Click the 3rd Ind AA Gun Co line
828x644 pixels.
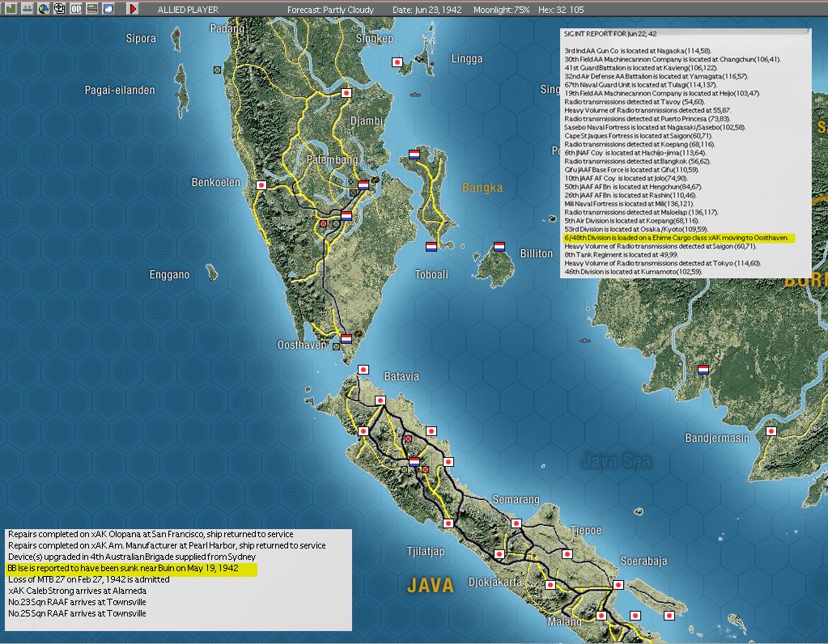638,51
